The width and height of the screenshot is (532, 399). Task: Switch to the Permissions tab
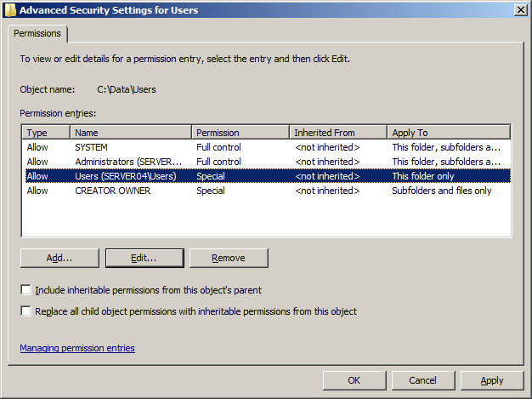pyautogui.click(x=37, y=34)
